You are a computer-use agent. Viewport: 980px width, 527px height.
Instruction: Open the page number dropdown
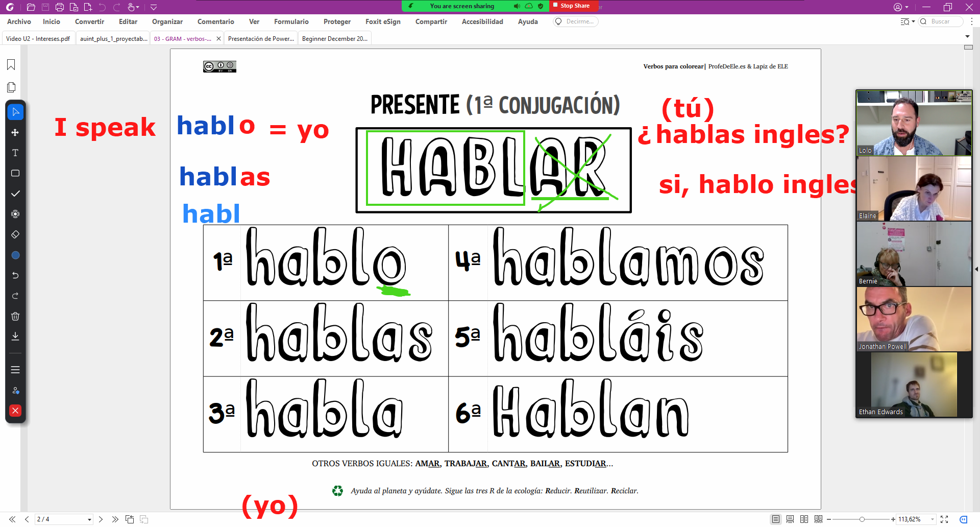tap(89, 519)
